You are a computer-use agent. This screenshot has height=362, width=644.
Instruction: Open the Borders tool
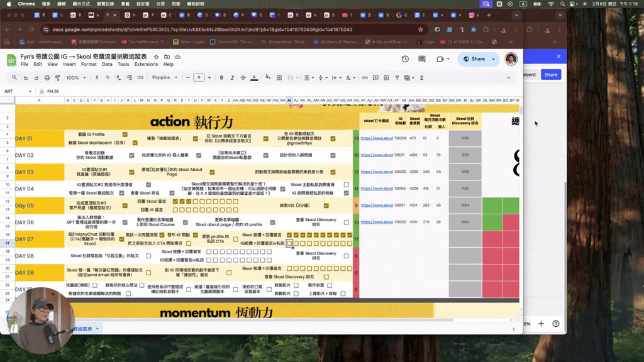pyautogui.click(x=279, y=77)
